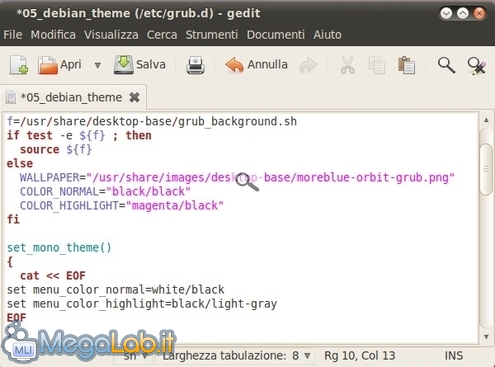Click the Salva save icon

[x=124, y=65]
